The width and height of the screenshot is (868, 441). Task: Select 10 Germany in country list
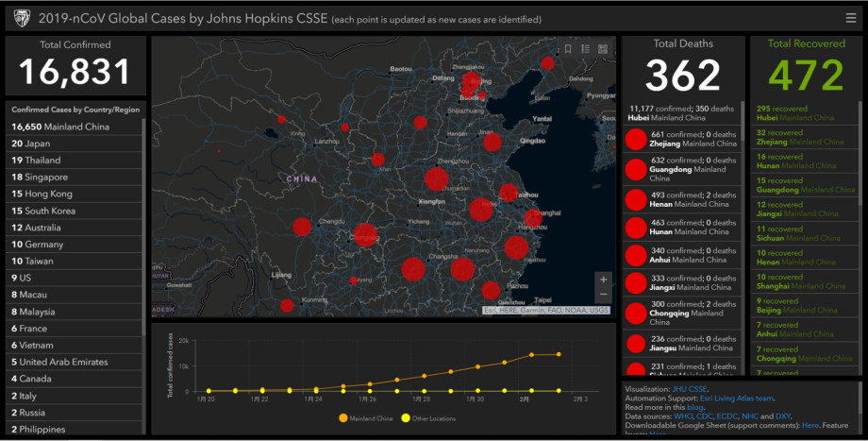point(75,245)
